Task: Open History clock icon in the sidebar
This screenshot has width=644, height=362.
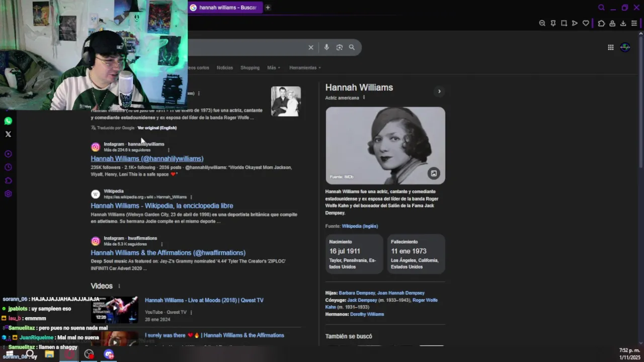Action: pos(8,167)
